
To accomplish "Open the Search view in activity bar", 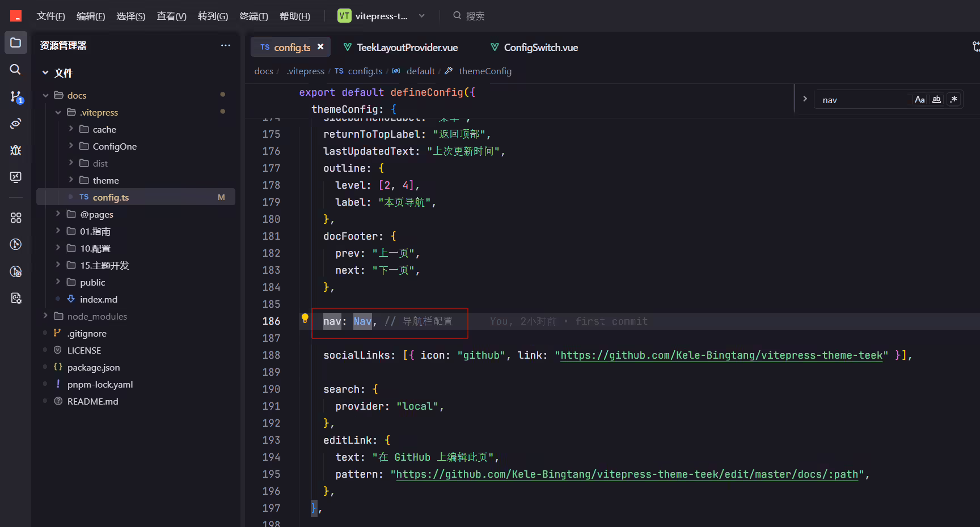I will coord(16,70).
